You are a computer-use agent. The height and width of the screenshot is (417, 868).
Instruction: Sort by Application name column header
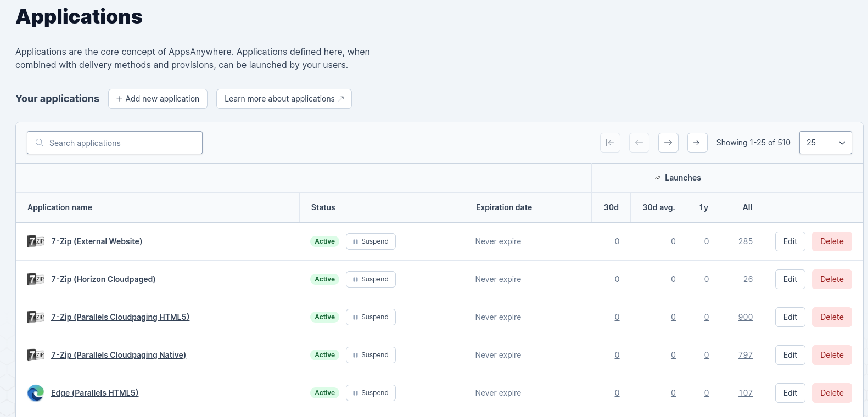[x=60, y=207]
